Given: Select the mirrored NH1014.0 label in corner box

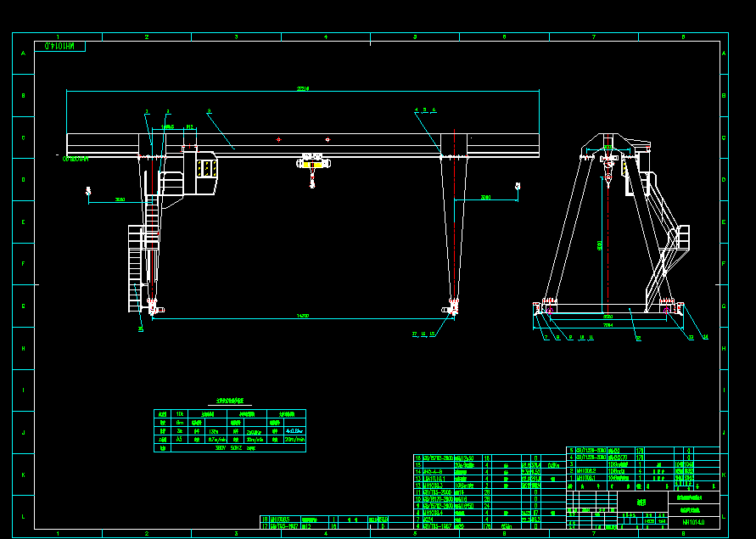Looking at the screenshot, I should pos(59,47).
